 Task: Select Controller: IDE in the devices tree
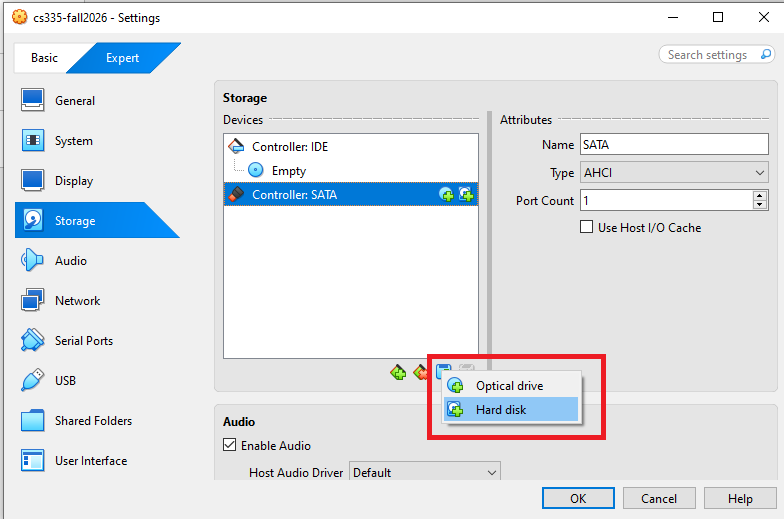pyautogui.click(x=350, y=146)
